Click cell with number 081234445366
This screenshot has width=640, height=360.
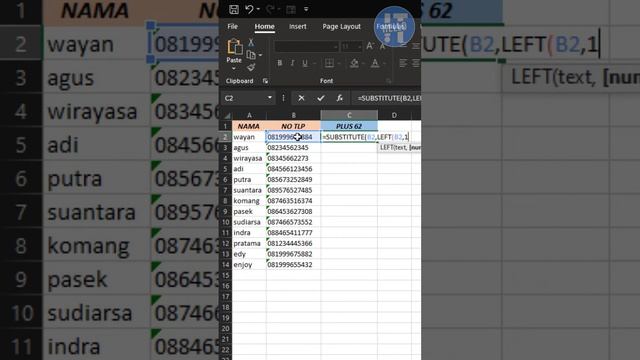click(x=293, y=243)
